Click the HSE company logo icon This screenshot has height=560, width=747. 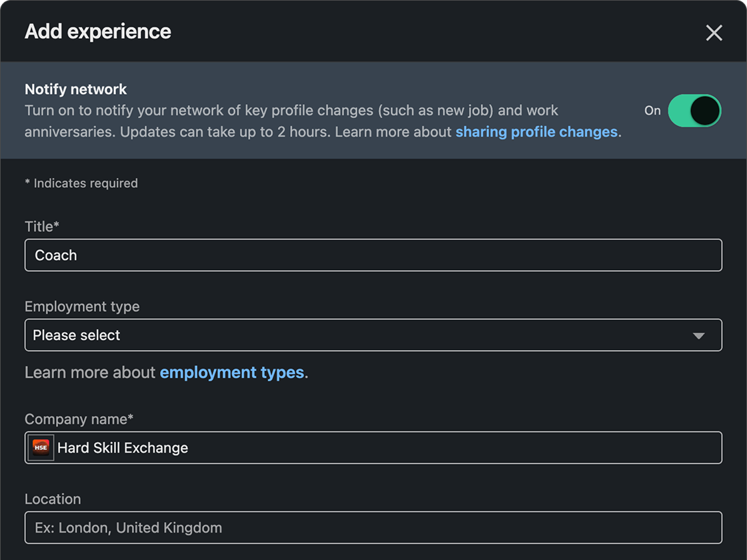41,448
